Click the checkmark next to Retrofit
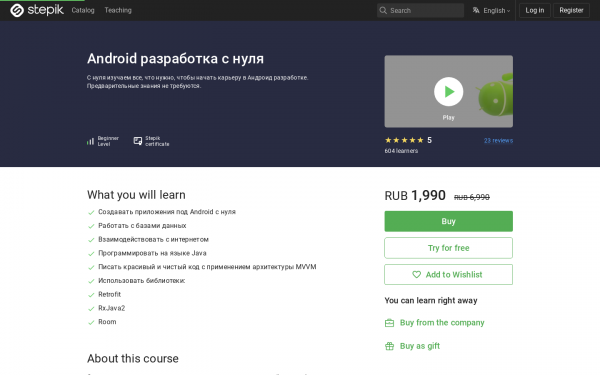Image resolution: width=600 pixels, height=375 pixels. (91, 295)
